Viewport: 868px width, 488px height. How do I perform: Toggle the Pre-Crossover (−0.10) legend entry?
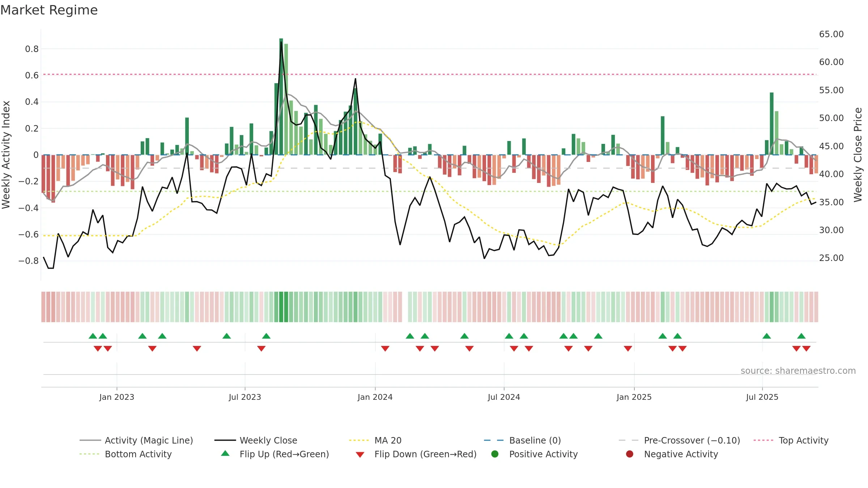click(679, 440)
